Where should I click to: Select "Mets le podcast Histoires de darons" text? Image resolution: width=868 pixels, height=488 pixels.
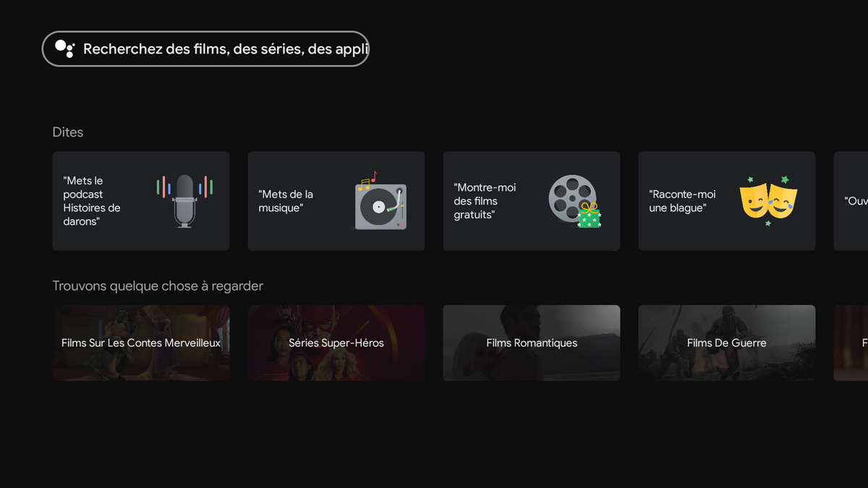tap(92, 201)
